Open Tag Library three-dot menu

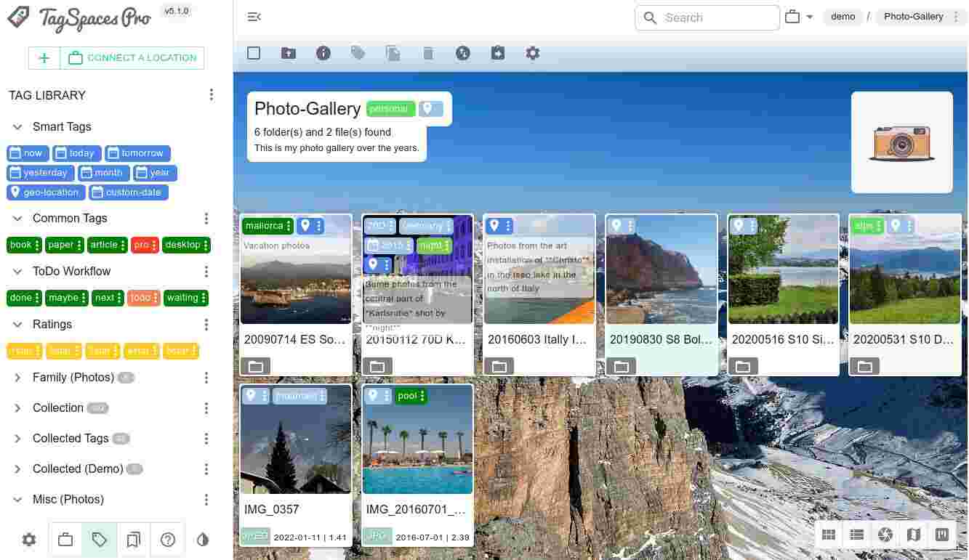212,95
